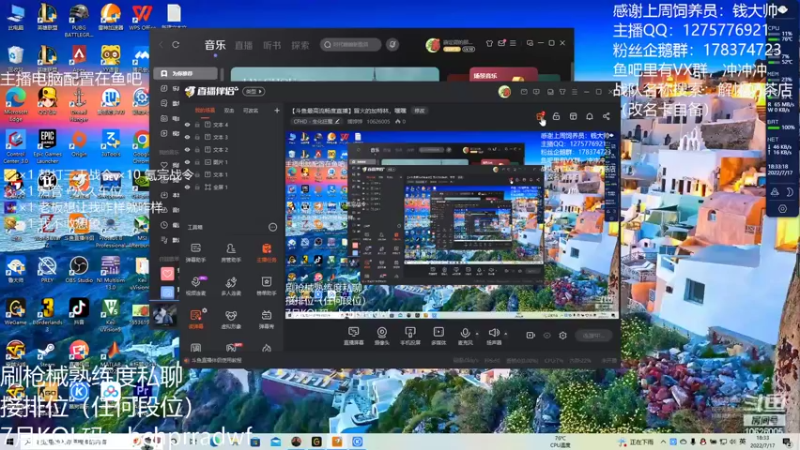Switch to the 直播 tab in music player
800x450 pixels.
[244, 45]
